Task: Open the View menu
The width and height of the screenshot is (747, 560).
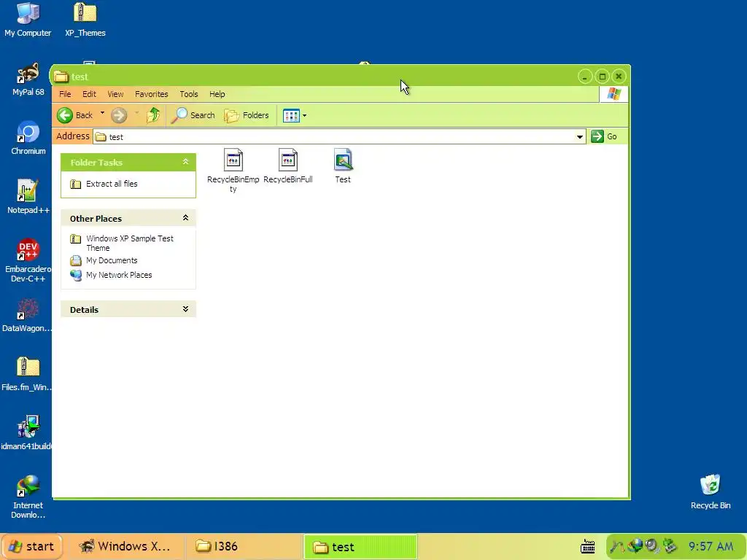Action: (115, 94)
